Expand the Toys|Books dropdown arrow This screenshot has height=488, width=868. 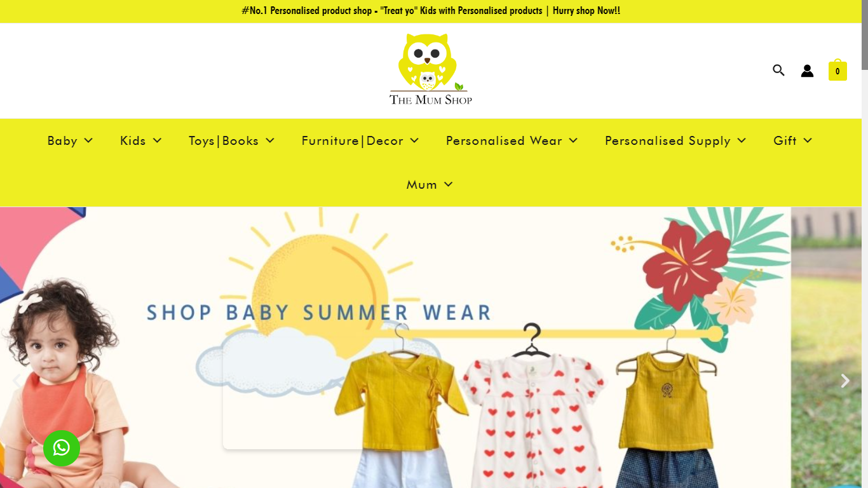pyautogui.click(x=270, y=140)
